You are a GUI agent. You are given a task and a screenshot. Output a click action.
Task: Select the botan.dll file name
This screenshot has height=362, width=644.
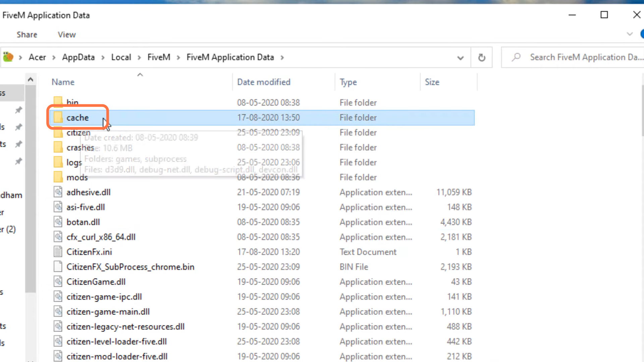pyautogui.click(x=83, y=222)
